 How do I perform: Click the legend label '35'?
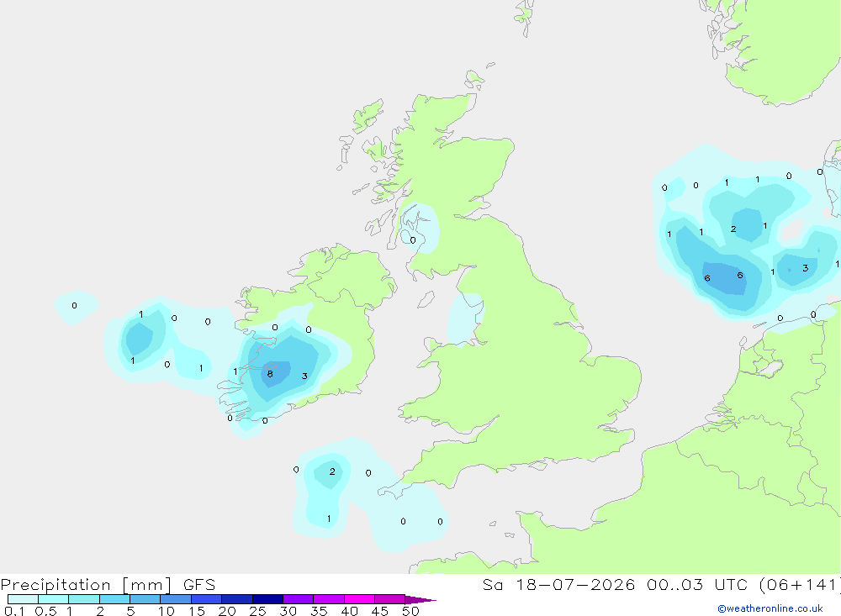click(319, 611)
